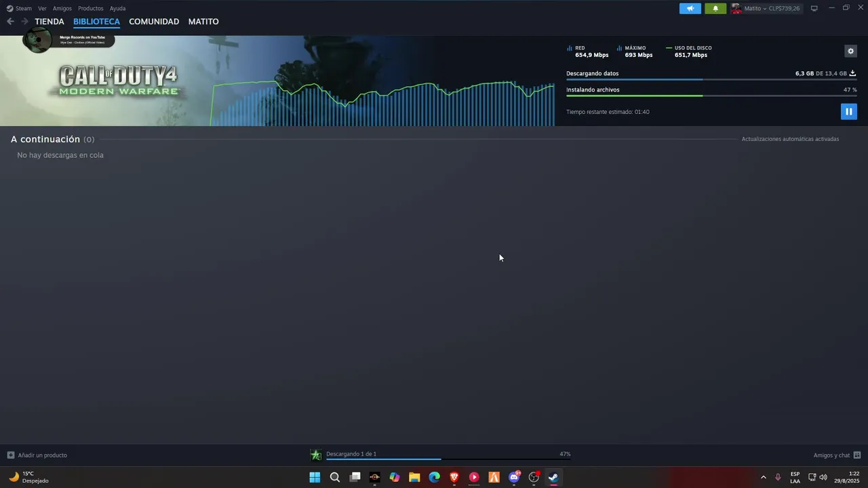The image size is (868, 488).
Task: Switch to the BIBLIOTECA tab
Action: point(96,22)
